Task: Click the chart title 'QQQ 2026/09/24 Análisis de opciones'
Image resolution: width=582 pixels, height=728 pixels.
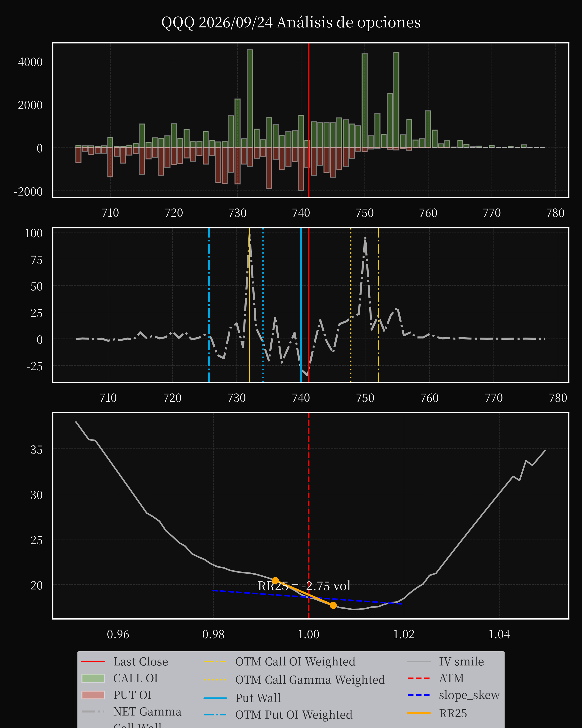Action: coord(291,23)
